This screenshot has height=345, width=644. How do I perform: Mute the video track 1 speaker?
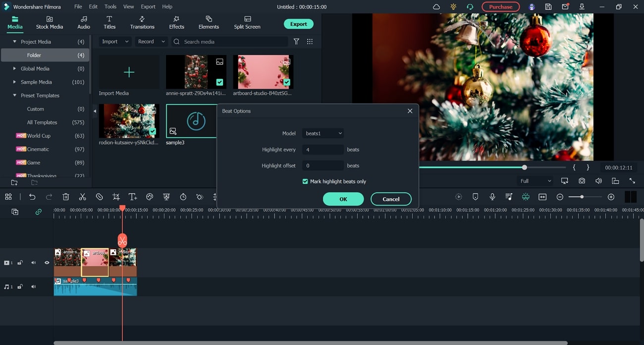(34, 263)
